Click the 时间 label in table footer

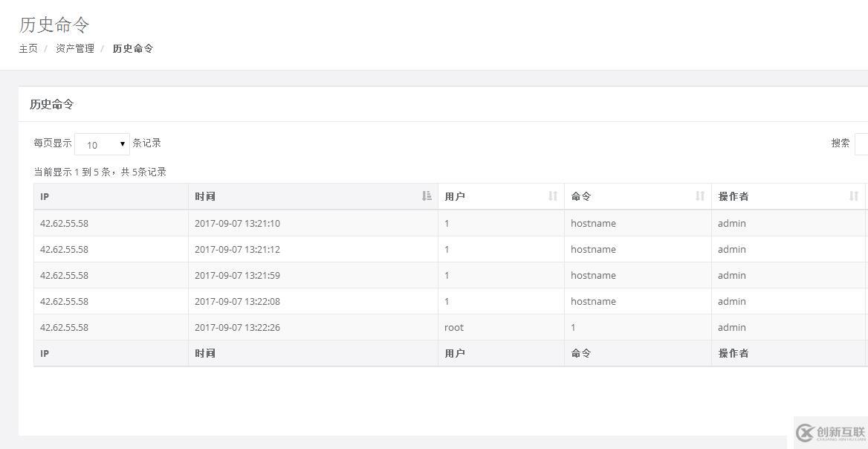205,353
